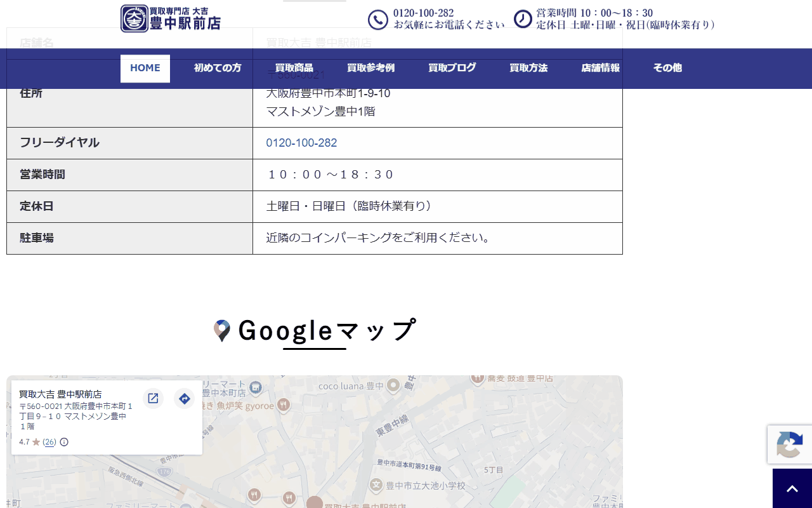Viewport: 812px width, 508px height.
Task: Open the HOME menu item
Action: (145, 68)
